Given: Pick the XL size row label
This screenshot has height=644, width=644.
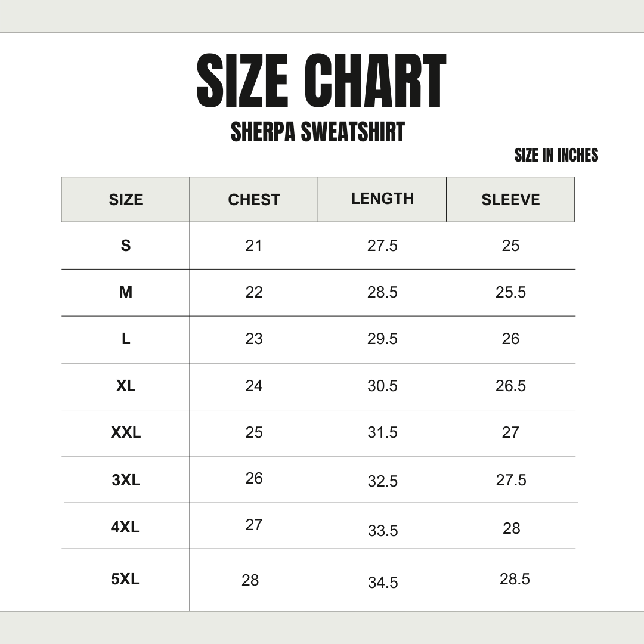Looking at the screenshot, I should coord(126,386).
